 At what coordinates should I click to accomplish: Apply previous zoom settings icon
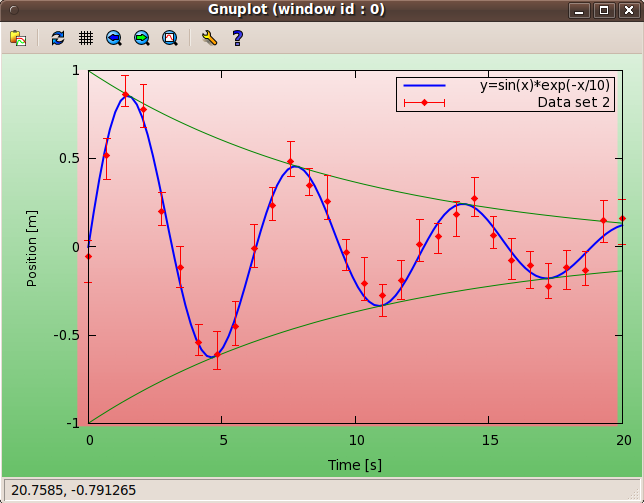coord(114,38)
